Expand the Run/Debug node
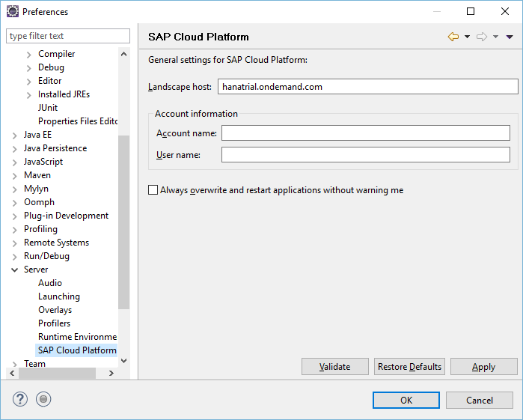 15,257
